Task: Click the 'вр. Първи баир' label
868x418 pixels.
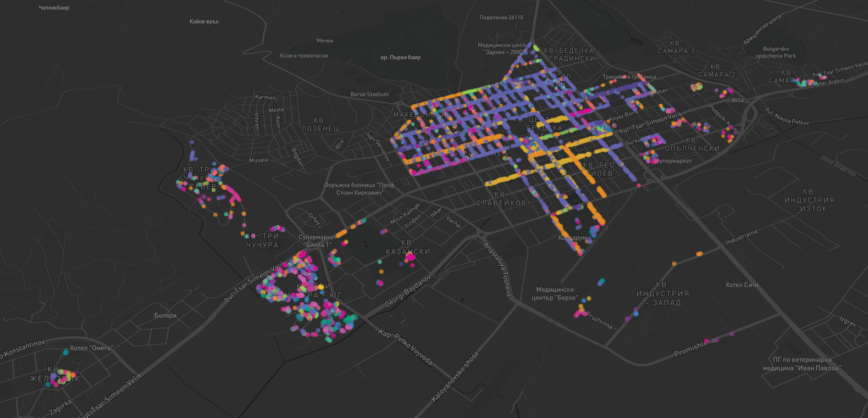Action: 401,58
